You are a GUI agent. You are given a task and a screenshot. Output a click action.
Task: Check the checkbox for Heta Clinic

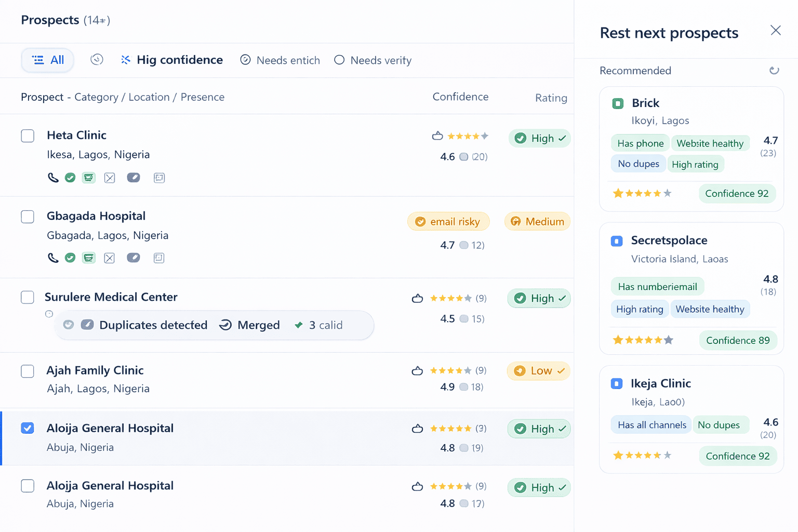click(28, 136)
